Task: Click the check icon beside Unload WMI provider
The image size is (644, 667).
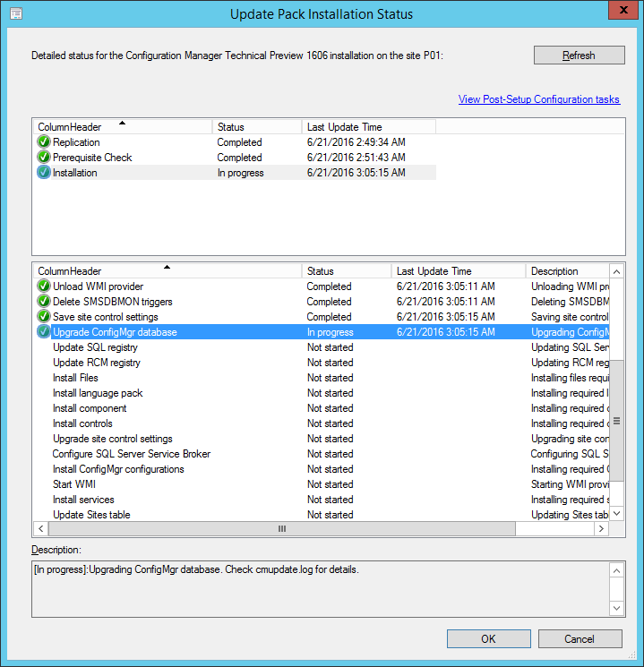Action: point(43,286)
